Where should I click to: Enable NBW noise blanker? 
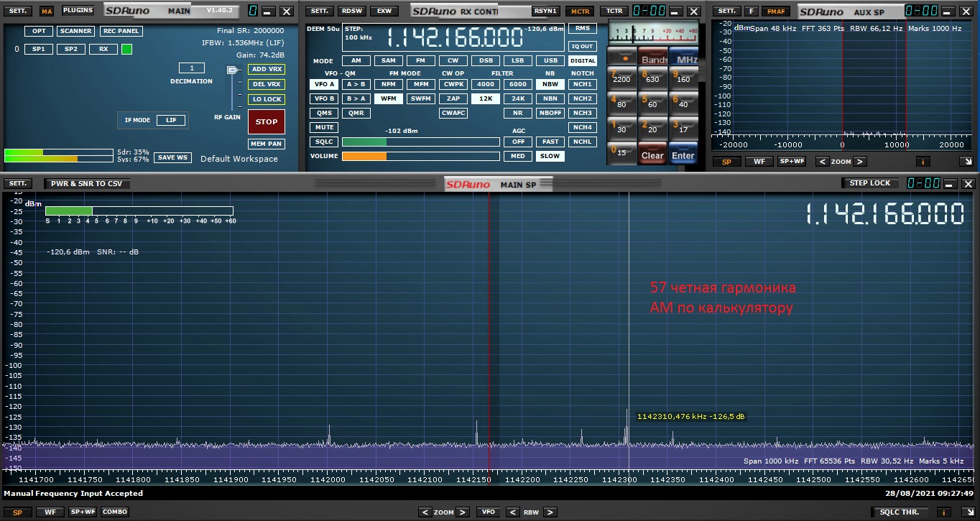pos(550,84)
